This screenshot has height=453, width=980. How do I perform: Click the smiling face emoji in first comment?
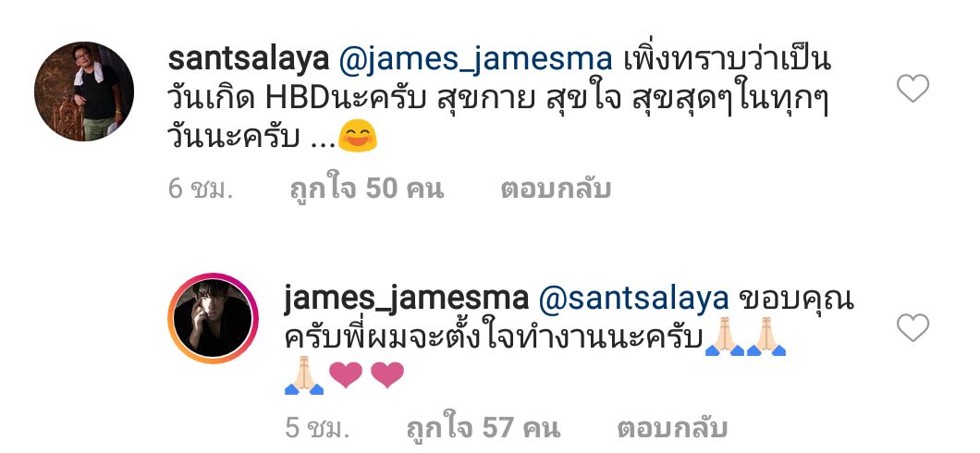point(358,137)
